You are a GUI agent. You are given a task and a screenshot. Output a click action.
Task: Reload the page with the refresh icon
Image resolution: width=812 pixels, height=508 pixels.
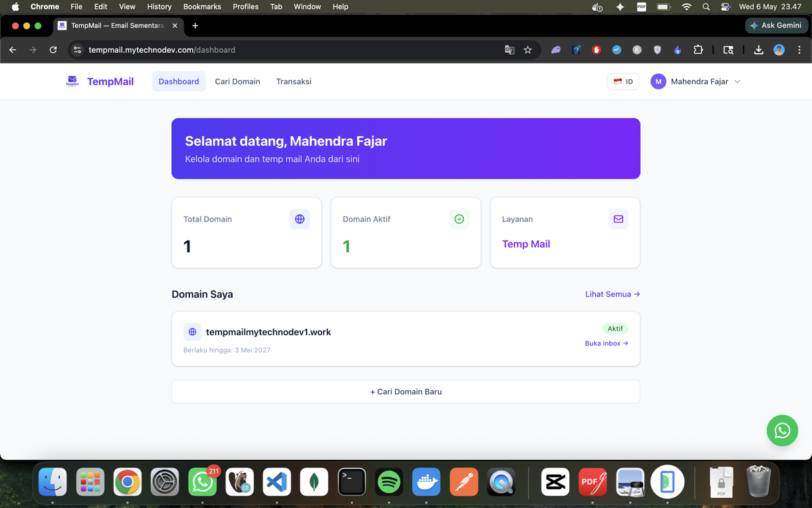tap(53, 49)
